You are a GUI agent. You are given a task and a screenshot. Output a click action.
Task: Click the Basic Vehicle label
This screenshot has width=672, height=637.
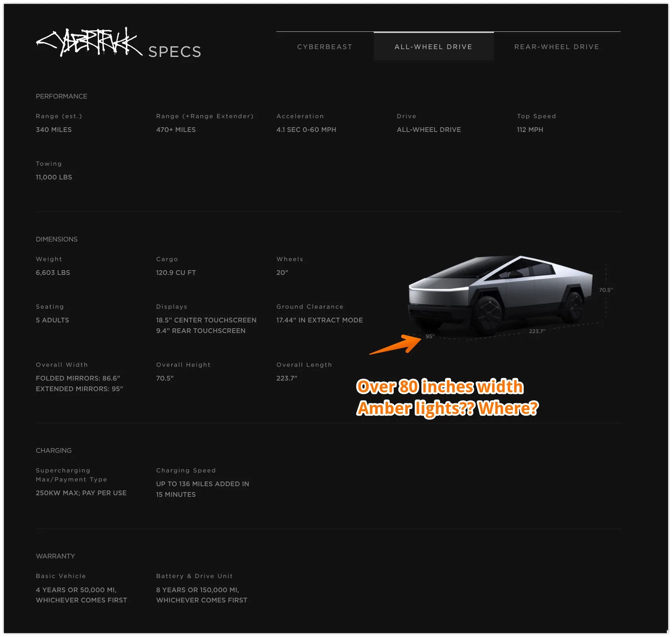pyautogui.click(x=61, y=576)
